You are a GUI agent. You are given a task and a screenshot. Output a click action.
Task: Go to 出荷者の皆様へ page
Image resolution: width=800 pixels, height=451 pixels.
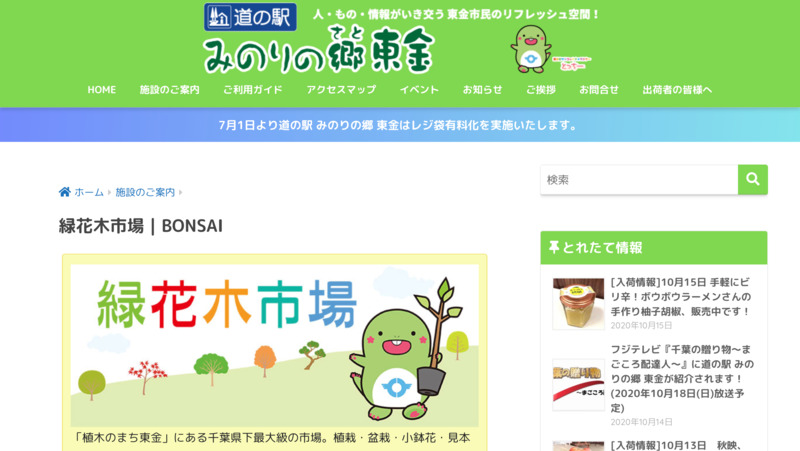click(x=677, y=90)
